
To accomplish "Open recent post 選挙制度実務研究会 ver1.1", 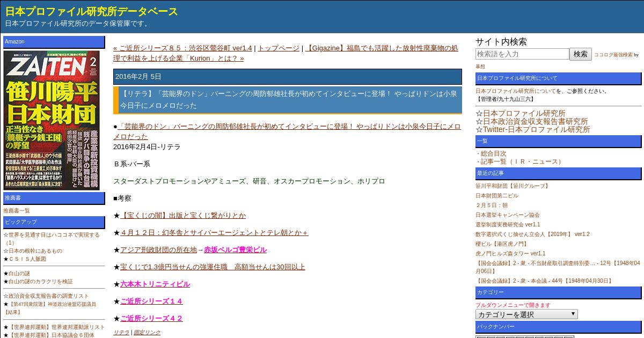I will point(508,225).
